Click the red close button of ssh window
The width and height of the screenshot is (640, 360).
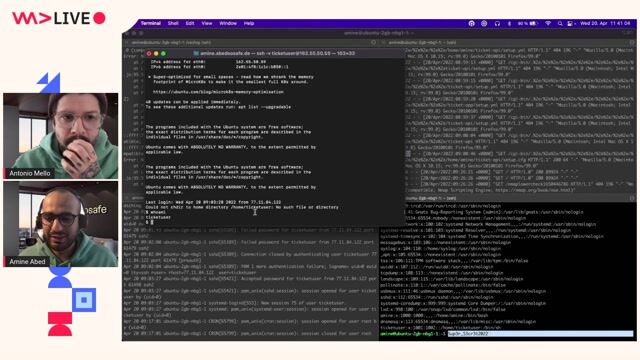click(x=149, y=53)
